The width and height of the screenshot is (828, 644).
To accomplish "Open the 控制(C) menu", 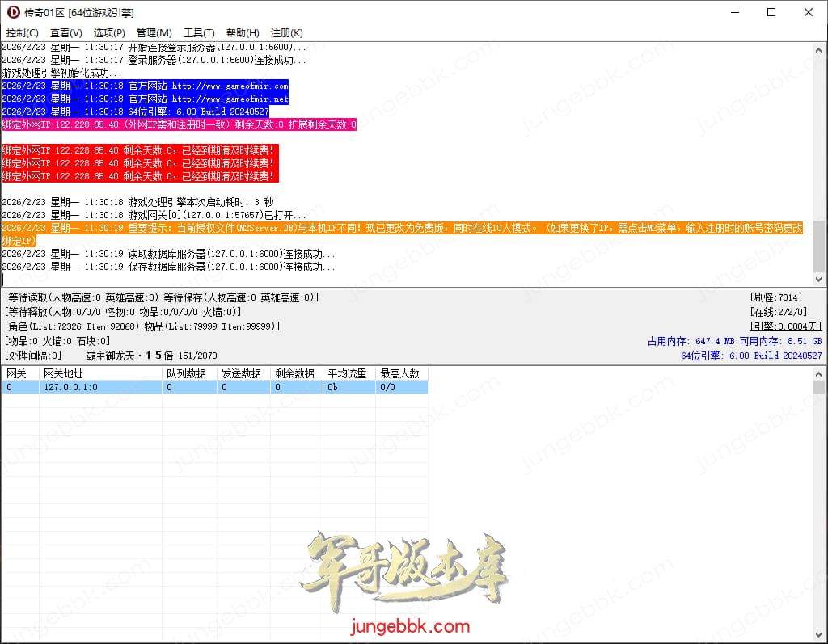I will coord(22,33).
